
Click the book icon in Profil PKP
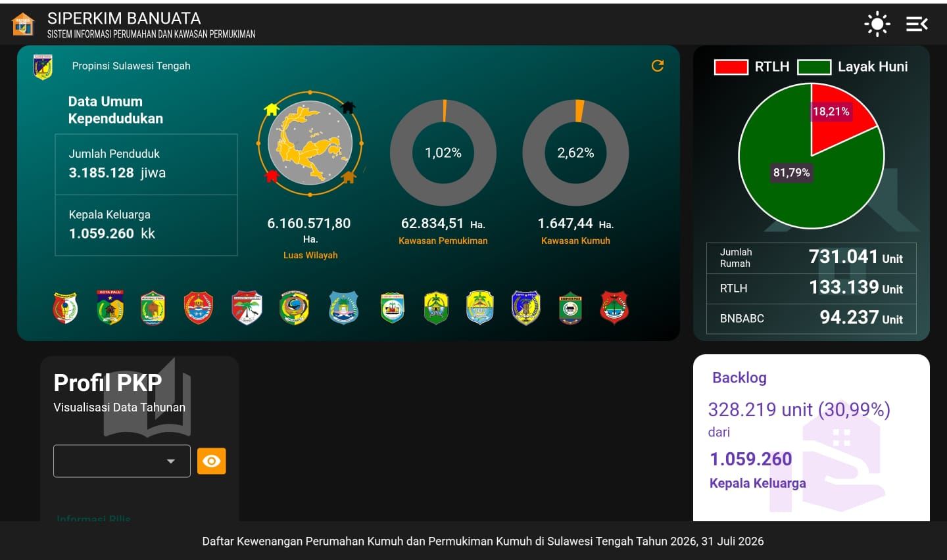pyautogui.click(x=147, y=398)
